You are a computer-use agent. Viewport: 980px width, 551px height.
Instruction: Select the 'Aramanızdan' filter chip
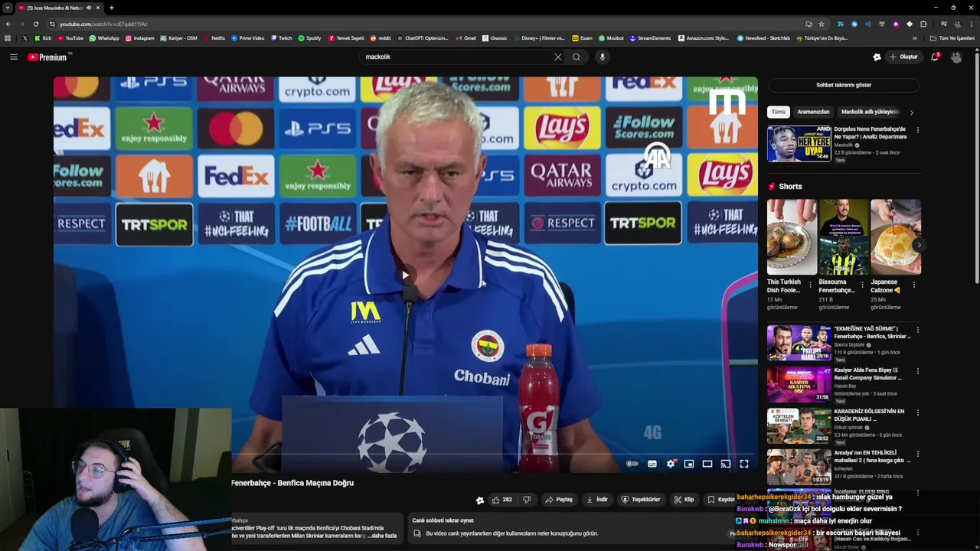point(813,112)
